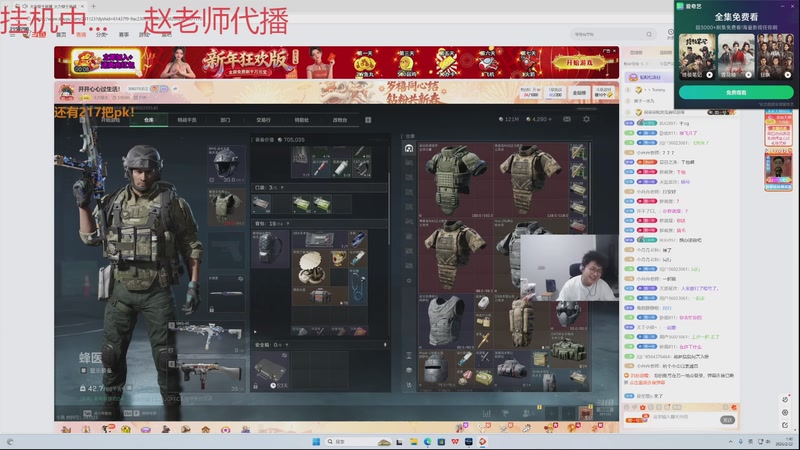Expand the 口袋 pocket section arrow
800x450 pixels.
tap(282, 188)
